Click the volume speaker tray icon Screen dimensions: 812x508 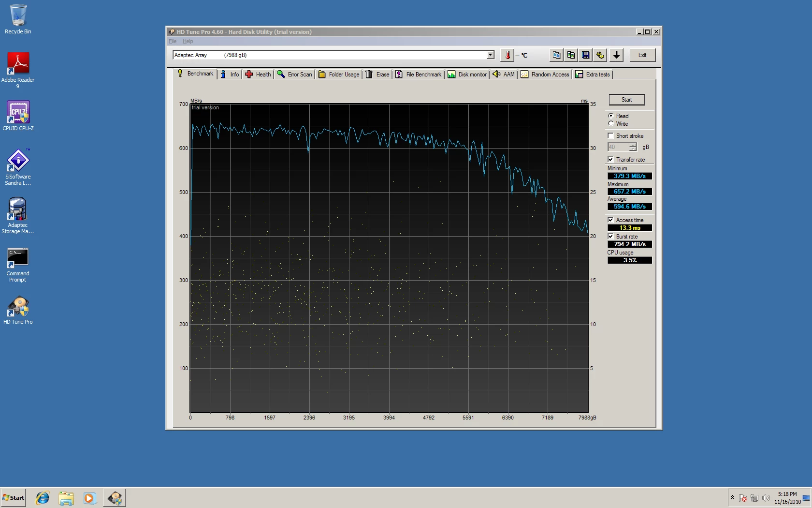766,498
